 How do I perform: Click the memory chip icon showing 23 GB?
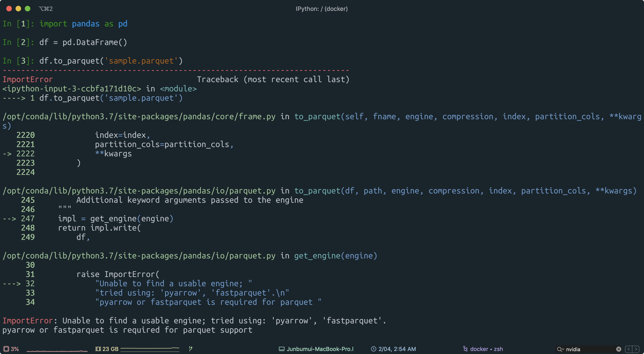tap(98, 349)
